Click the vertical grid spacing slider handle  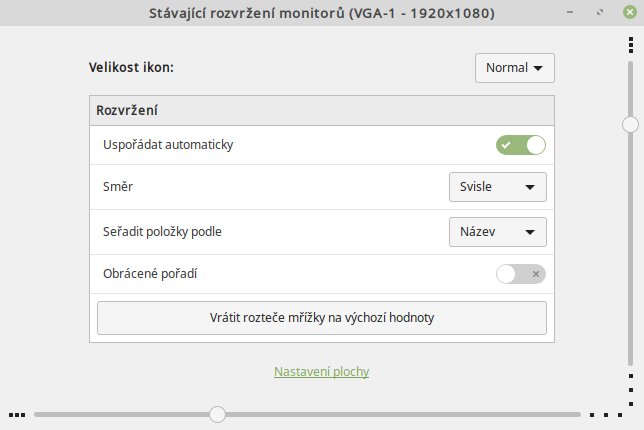click(x=630, y=124)
